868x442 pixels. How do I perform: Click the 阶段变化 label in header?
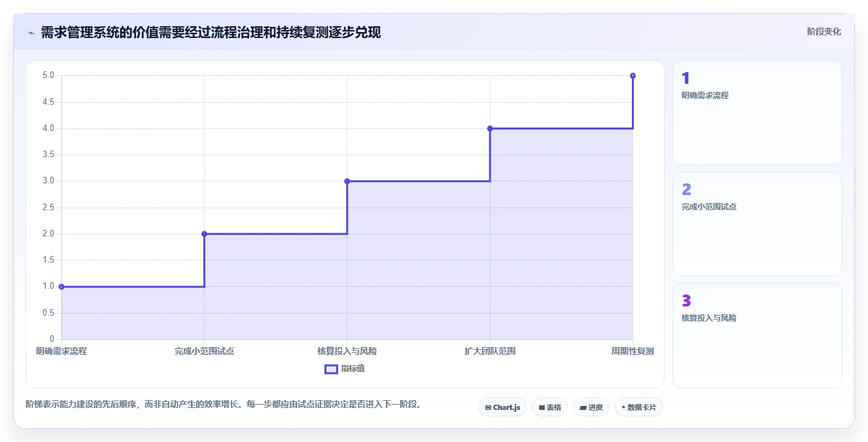(824, 31)
